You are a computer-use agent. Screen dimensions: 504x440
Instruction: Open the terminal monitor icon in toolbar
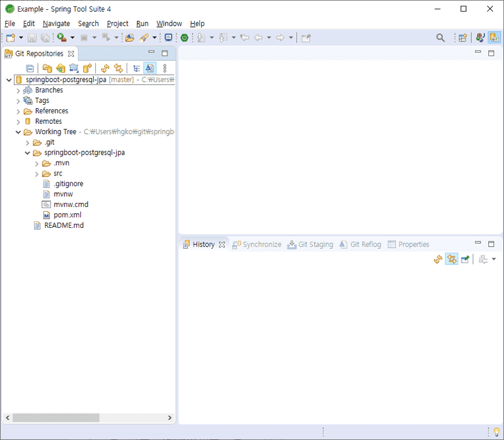[x=168, y=38]
